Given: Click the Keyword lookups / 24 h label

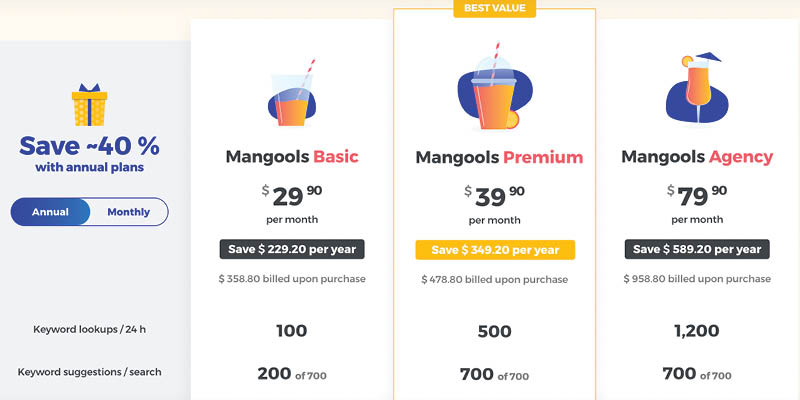Looking at the screenshot, I should 89,329.
